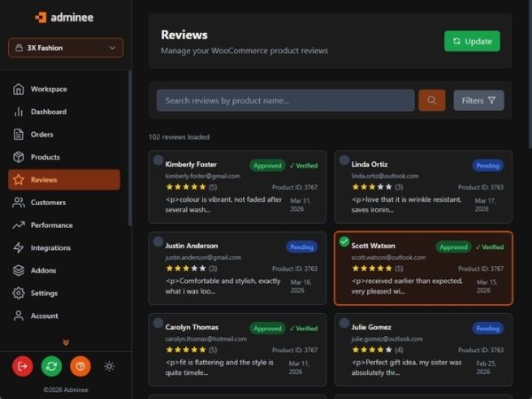Uncheck Scott Watson's selected review
Viewport: 532px width, 399px height.
pos(344,241)
